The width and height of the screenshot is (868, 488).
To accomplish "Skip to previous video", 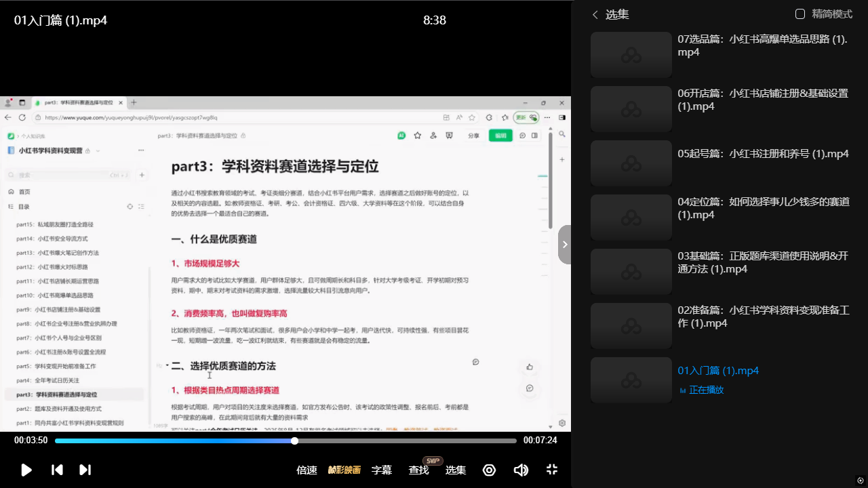I will click(58, 470).
